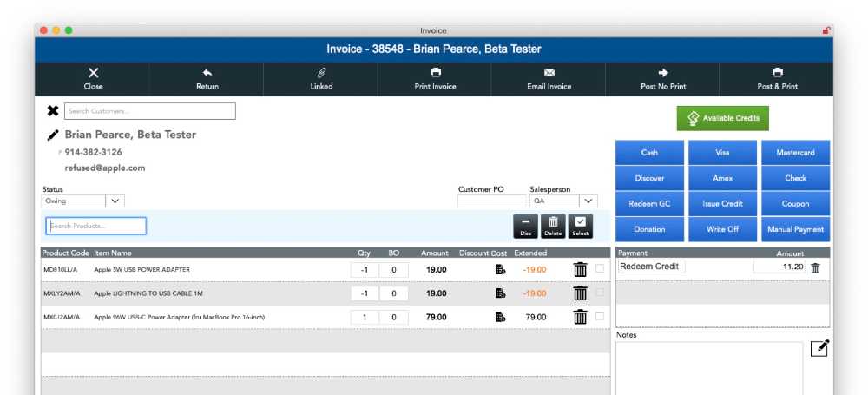Clear customer with the X icon

click(x=53, y=111)
